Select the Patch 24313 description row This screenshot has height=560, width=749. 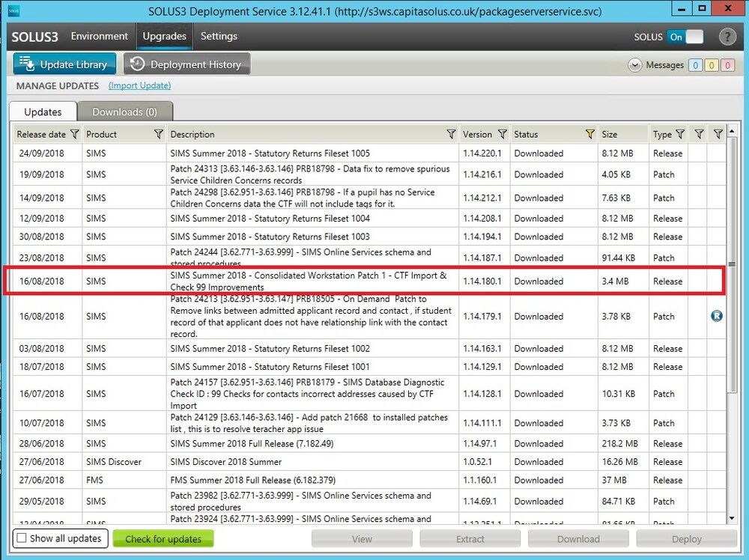(369, 174)
